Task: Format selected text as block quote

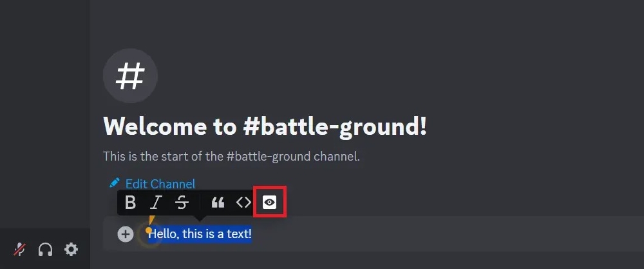Action: [218, 203]
